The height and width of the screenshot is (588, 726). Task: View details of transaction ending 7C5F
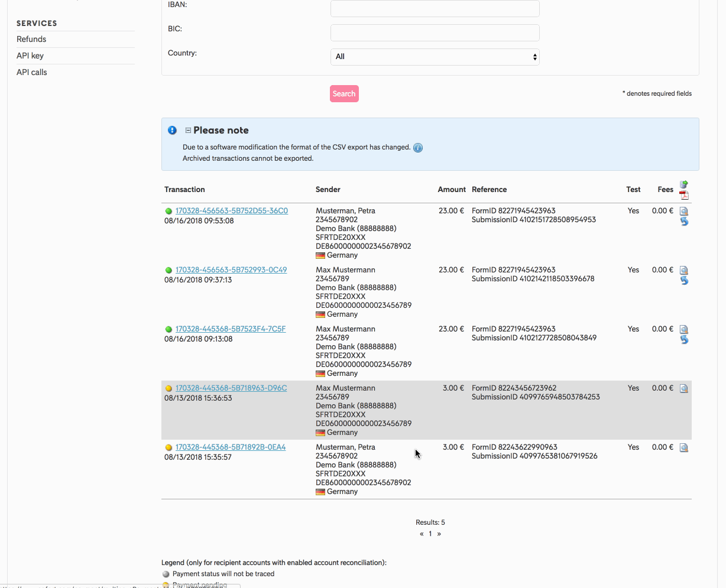point(684,329)
